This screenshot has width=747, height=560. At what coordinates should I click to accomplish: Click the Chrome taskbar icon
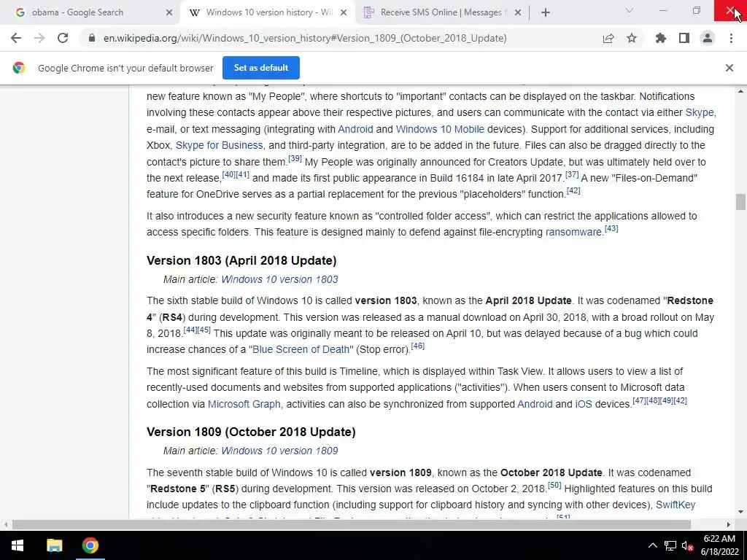[90, 545]
